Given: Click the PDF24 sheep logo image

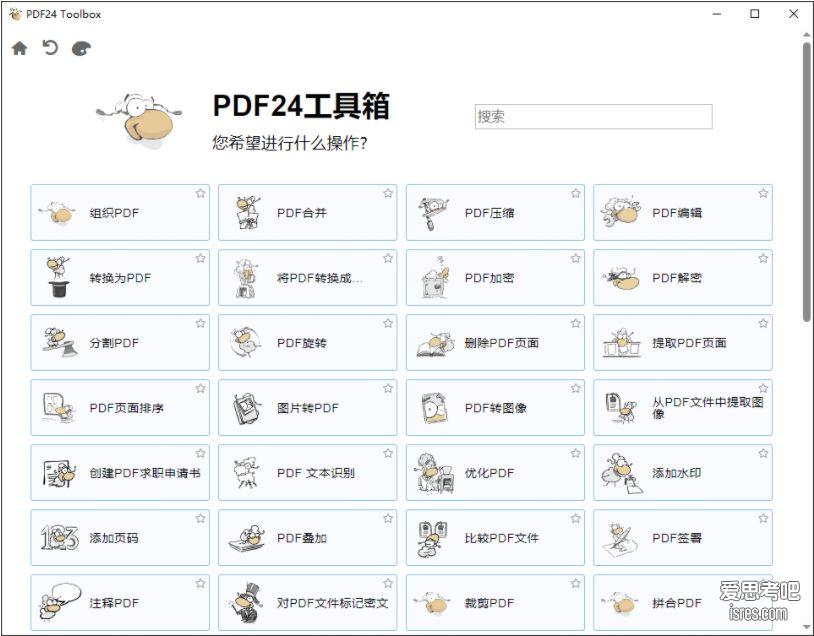Looking at the screenshot, I should (x=139, y=120).
